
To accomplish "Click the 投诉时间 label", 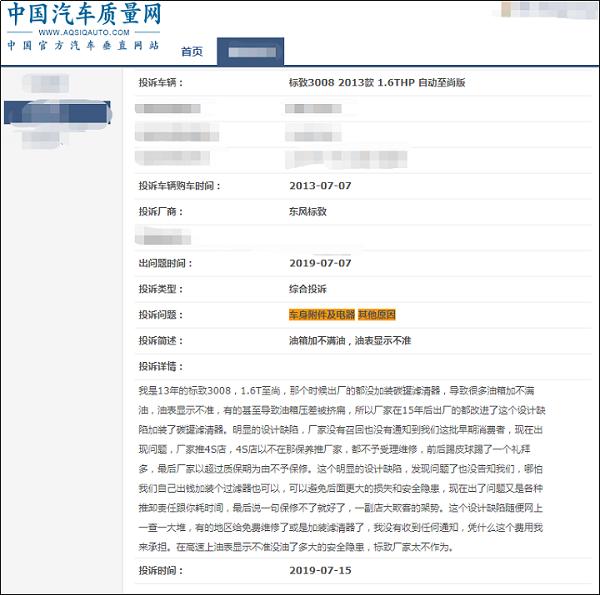I will [x=161, y=571].
